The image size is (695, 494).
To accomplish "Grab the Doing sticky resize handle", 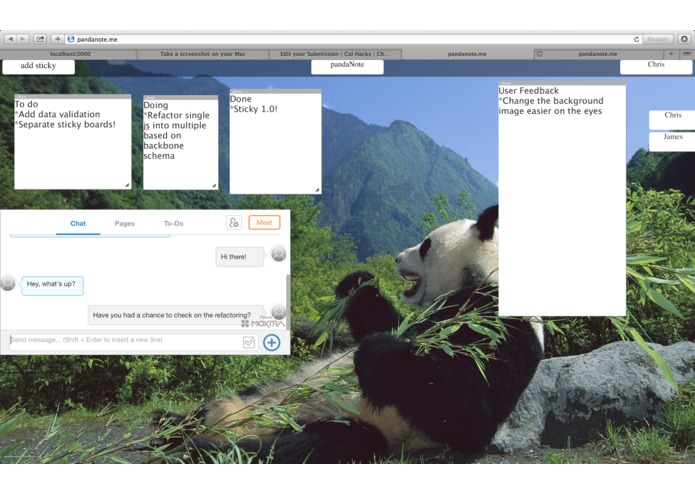I will tap(214, 186).
